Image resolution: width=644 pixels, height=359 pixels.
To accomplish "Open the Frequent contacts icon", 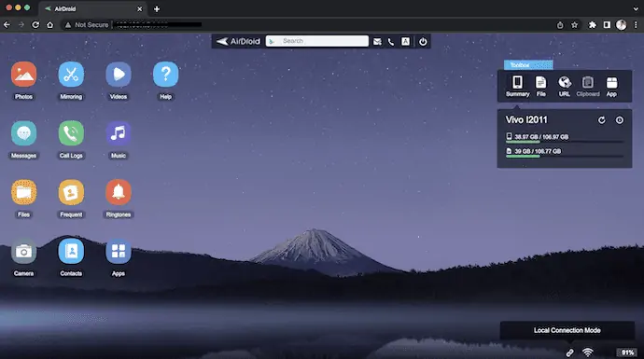I will (71, 192).
